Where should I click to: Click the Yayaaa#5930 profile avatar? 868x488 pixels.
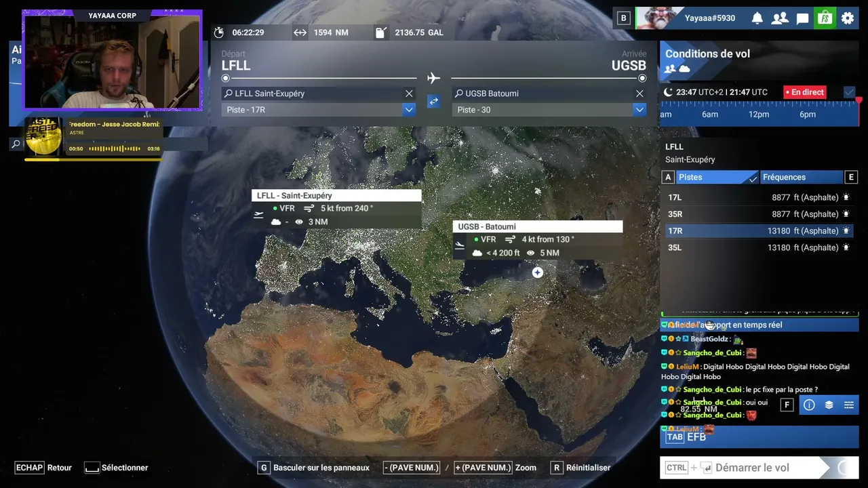657,18
